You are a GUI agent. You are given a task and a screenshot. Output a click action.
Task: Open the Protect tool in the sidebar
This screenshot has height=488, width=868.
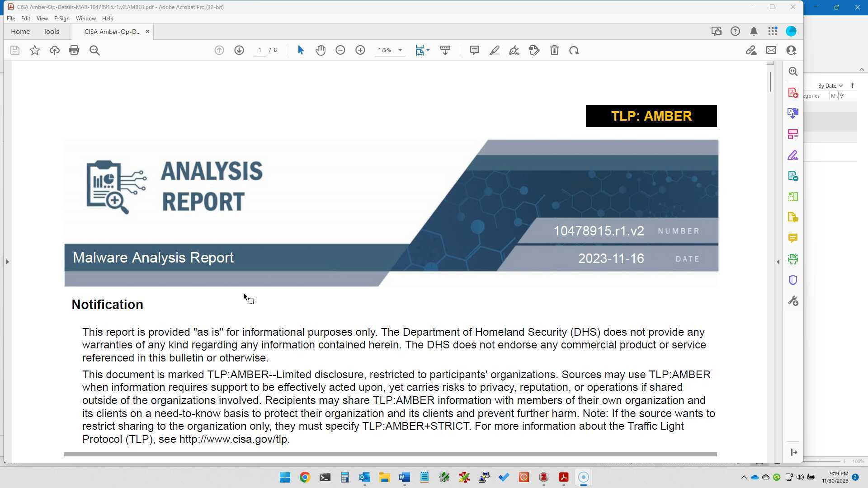[x=793, y=280]
